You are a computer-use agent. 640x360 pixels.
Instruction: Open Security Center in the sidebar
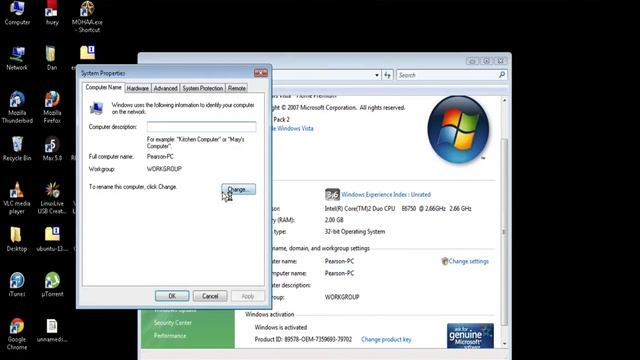(x=173, y=323)
